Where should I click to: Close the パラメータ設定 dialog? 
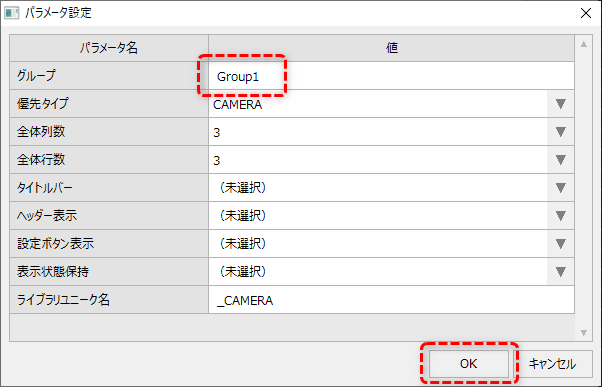coord(586,13)
